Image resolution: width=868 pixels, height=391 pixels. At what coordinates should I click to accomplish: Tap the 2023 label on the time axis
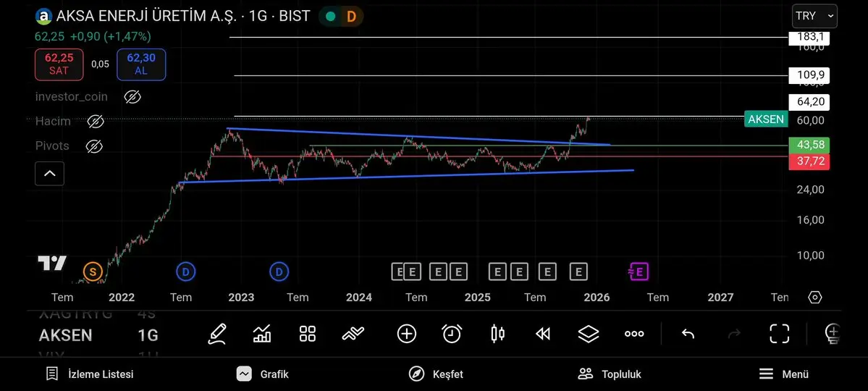click(241, 298)
